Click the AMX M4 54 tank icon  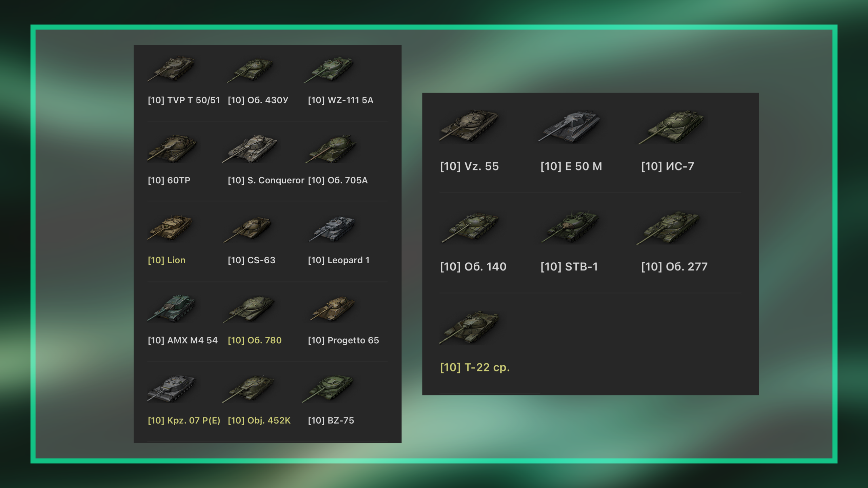click(172, 308)
